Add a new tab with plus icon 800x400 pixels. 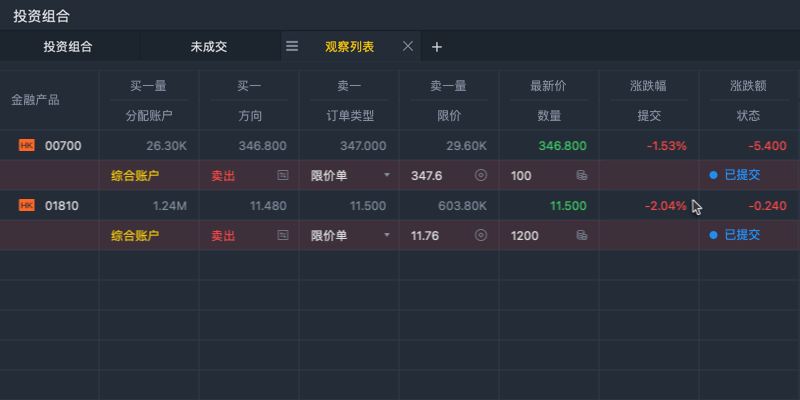tap(436, 46)
